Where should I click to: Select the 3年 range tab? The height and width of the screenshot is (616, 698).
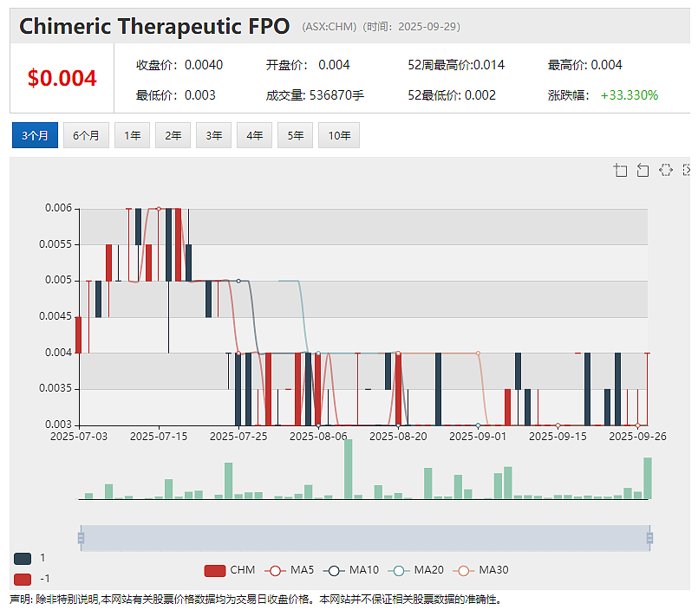(x=213, y=135)
